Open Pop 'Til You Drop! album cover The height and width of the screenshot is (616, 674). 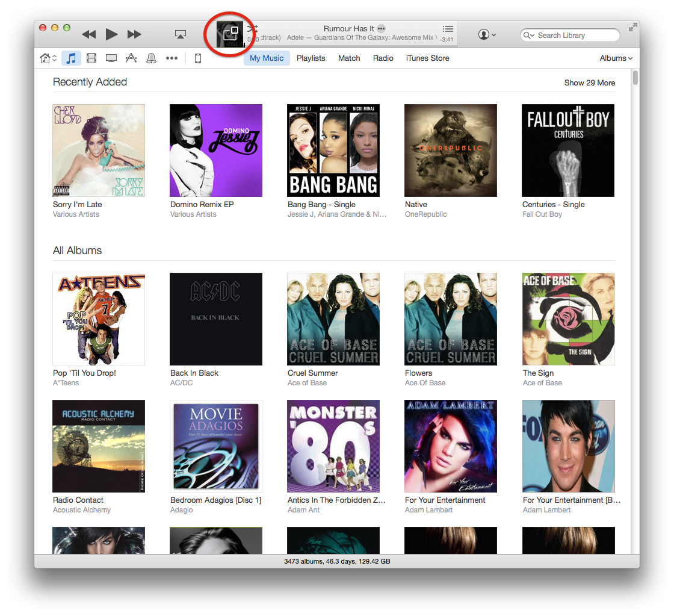99,319
